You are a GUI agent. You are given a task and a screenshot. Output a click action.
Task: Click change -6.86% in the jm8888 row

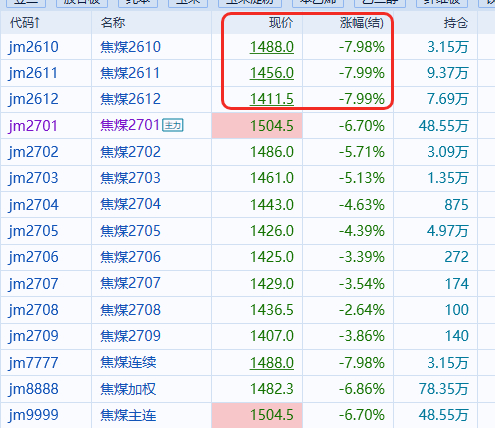(x=362, y=389)
